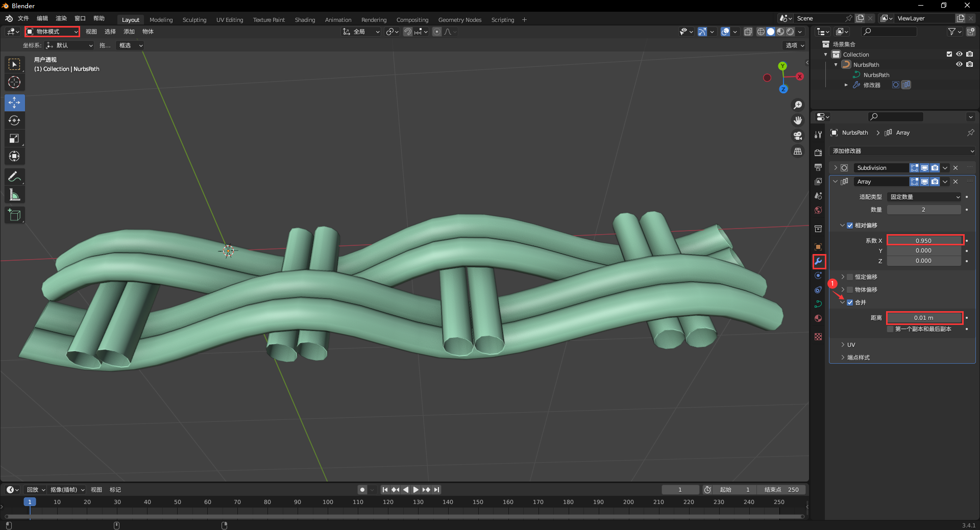Open the Object Data curve properties tab

click(818, 304)
